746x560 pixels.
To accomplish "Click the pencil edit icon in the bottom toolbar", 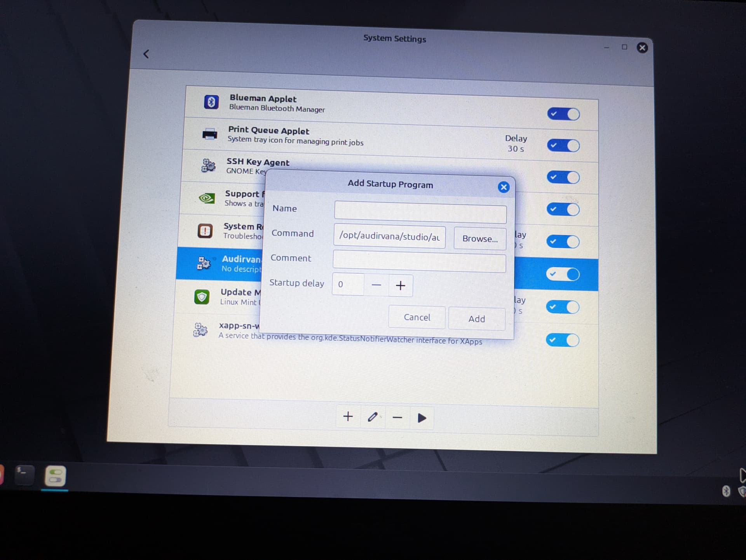I will coord(373,417).
